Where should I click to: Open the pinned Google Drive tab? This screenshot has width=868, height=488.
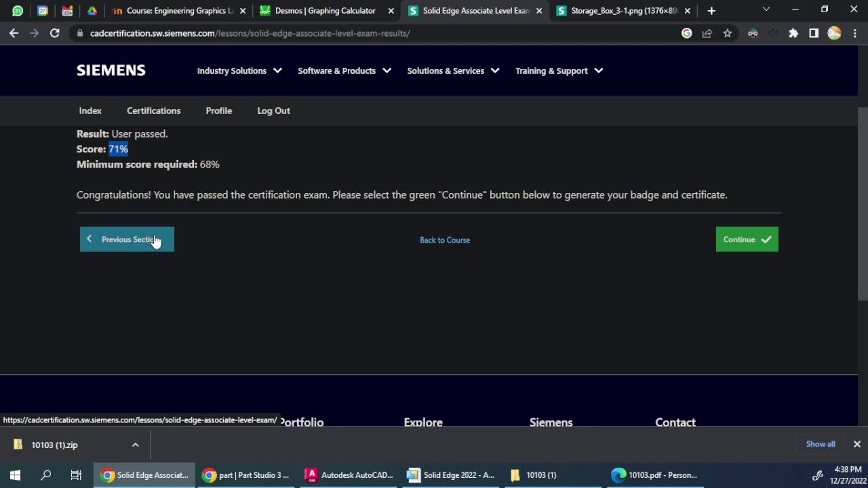click(x=92, y=11)
